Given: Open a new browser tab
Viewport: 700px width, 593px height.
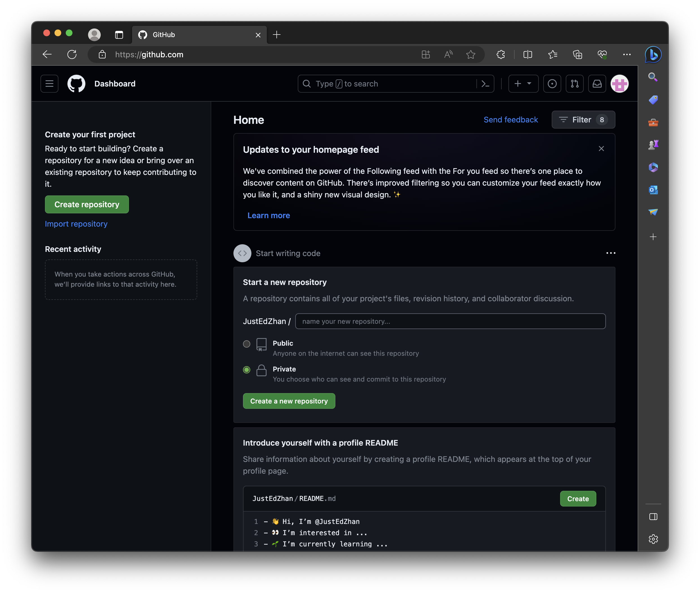Looking at the screenshot, I should coord(276,35).
